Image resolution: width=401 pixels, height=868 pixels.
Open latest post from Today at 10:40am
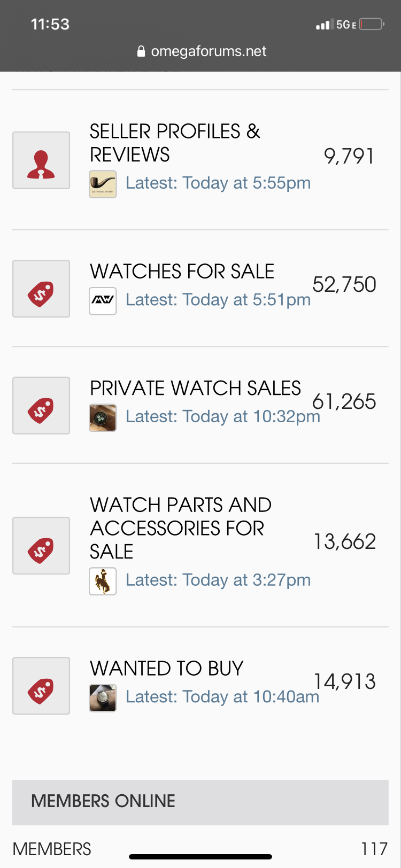222,697
